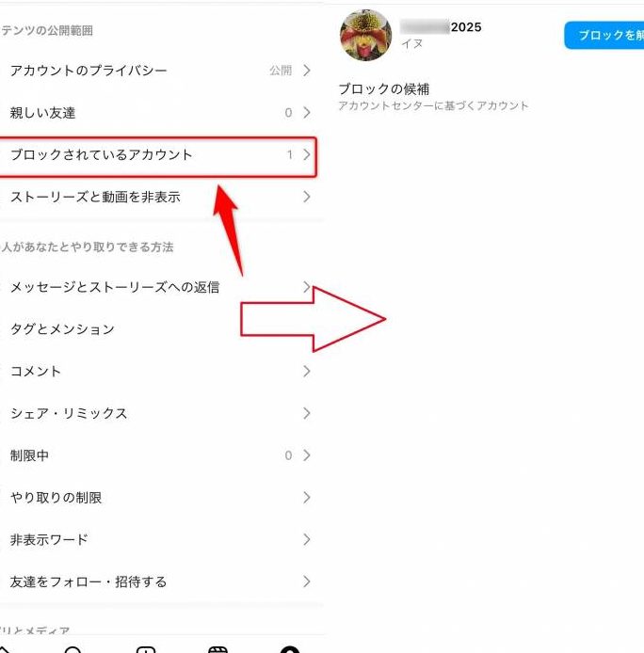
Task: Expand chevron for ストーリーズと動画を非表示
Action: (x=307, y=197)
